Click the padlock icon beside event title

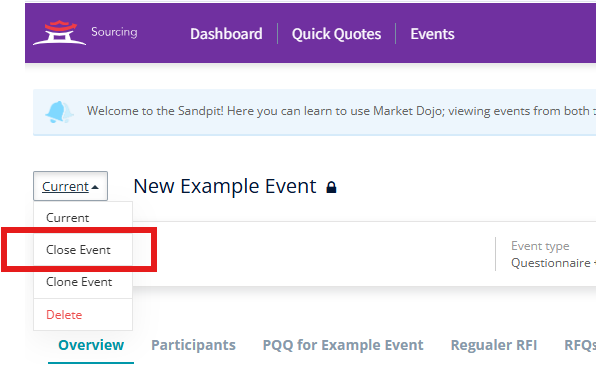[331, 187]
